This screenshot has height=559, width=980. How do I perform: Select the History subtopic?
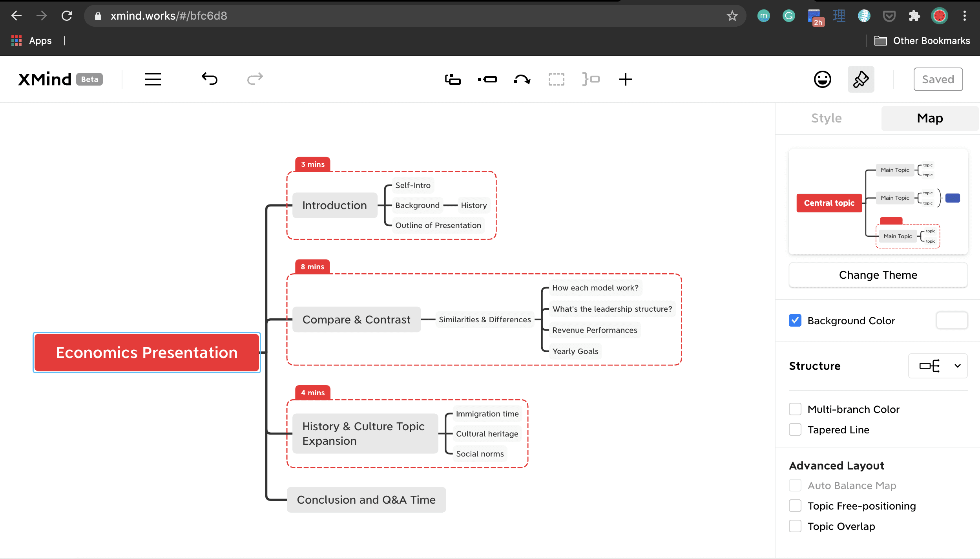click(474, 205)
